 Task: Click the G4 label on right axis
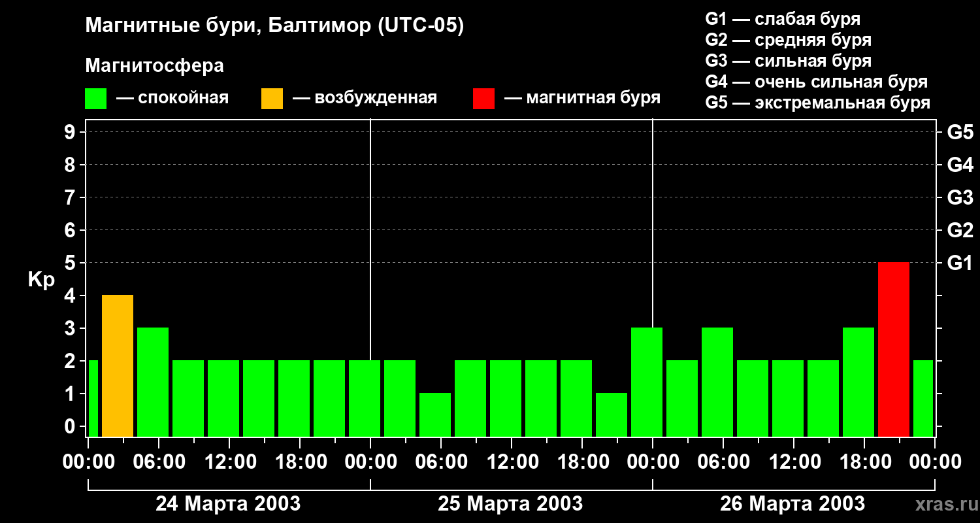coord(960,165)
